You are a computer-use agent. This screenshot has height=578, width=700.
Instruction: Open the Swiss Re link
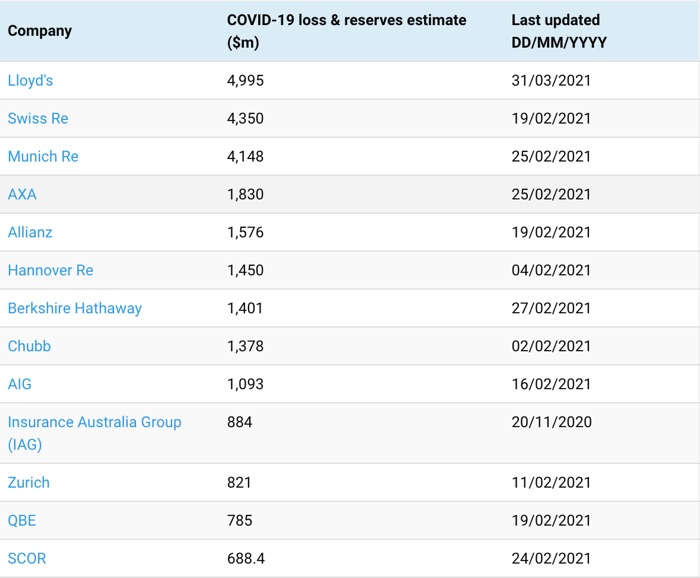[38, 119]
